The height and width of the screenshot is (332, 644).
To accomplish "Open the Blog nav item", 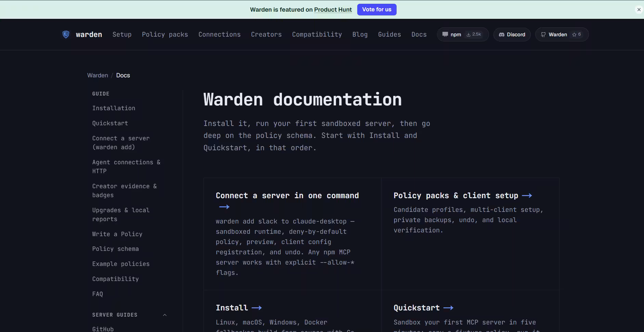I will click(360, 35).
